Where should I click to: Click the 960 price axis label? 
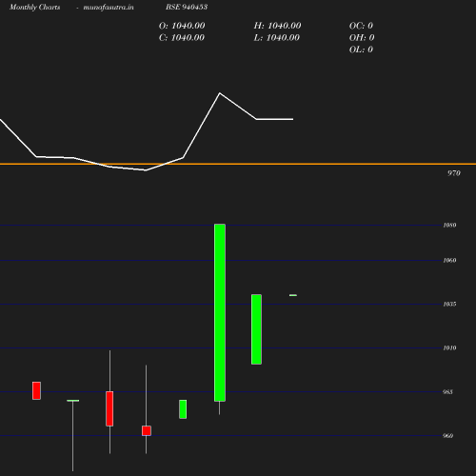[x=447, y=436]
